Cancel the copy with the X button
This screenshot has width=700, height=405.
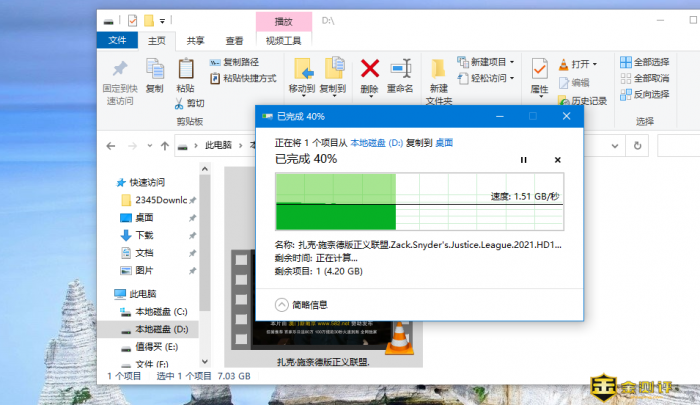pyautogui.click(x=557, y=159)
